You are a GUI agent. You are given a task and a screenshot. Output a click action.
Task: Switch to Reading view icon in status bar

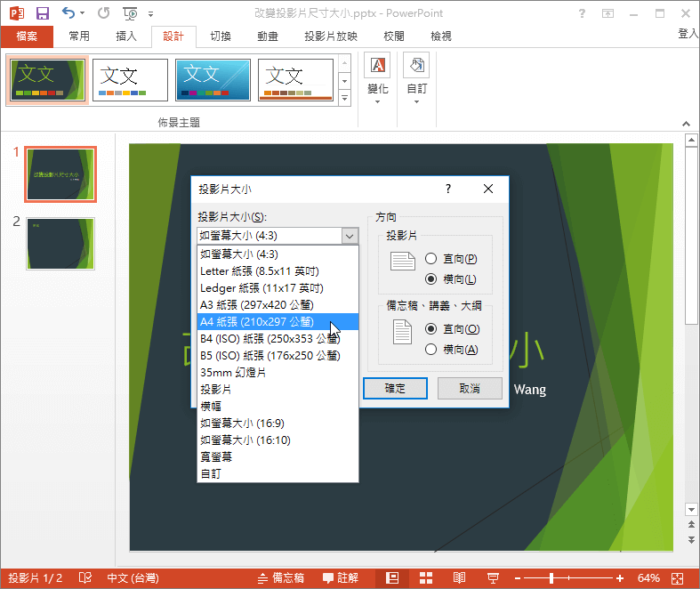(459, 578)
